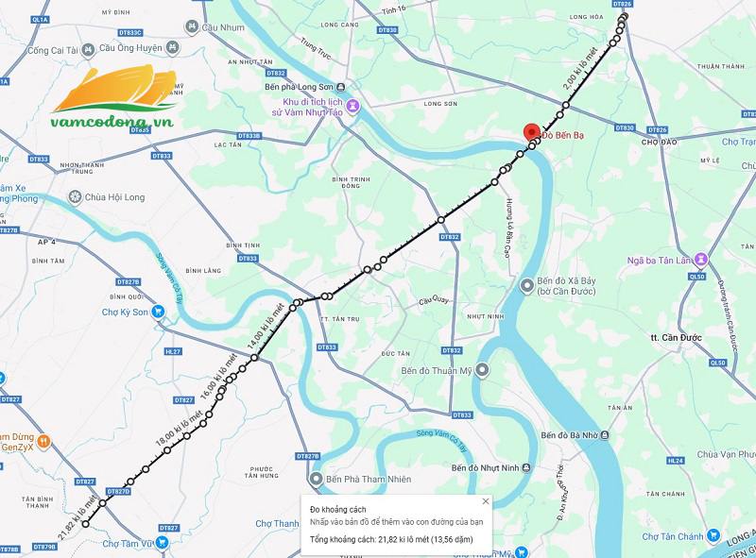Image resolution: width=756 pixels, height=558 pixels.
Task: Click the Cống Cai Tài bridge icon
Action: [88, 50]
